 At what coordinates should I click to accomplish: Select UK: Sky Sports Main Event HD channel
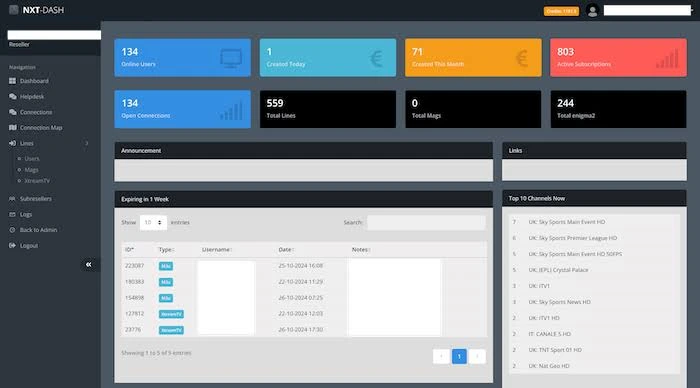pos(567,222)
